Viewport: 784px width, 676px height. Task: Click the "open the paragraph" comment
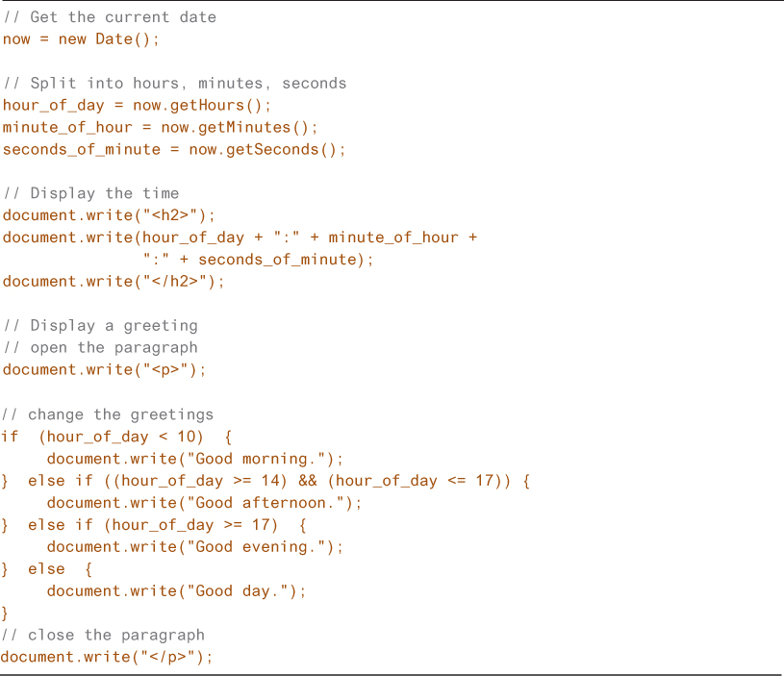[100, 348]
